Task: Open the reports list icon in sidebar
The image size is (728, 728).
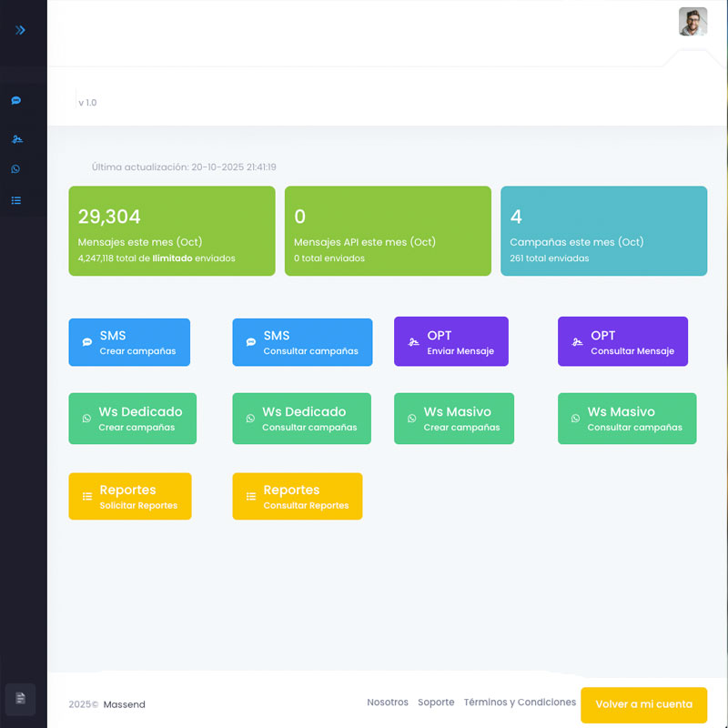Action: point(16,200)
